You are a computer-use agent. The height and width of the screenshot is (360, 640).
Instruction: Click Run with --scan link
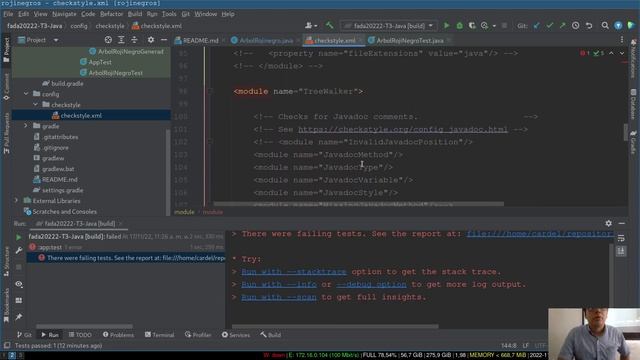(x=279, y=297)
